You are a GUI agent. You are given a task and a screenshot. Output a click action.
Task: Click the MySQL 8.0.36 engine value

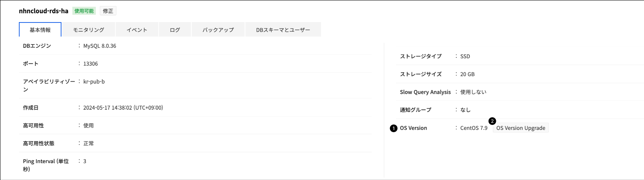coord(99,46)
